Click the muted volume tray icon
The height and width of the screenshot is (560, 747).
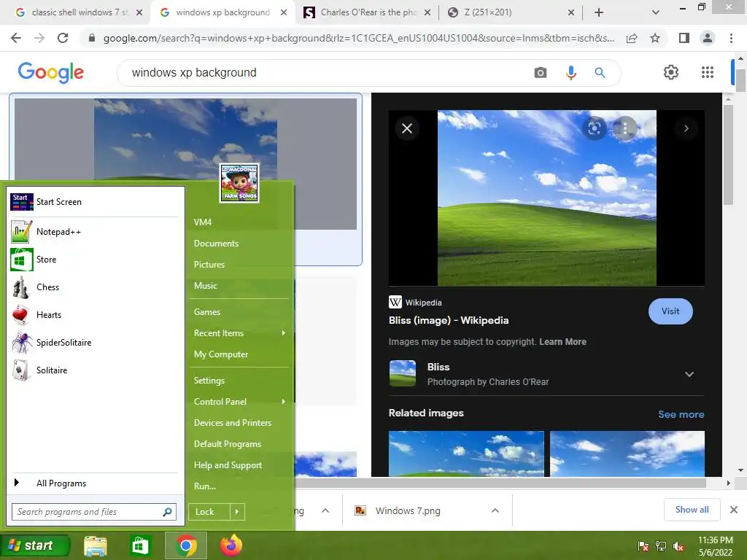pyautogui.click(x=678, y=546)
